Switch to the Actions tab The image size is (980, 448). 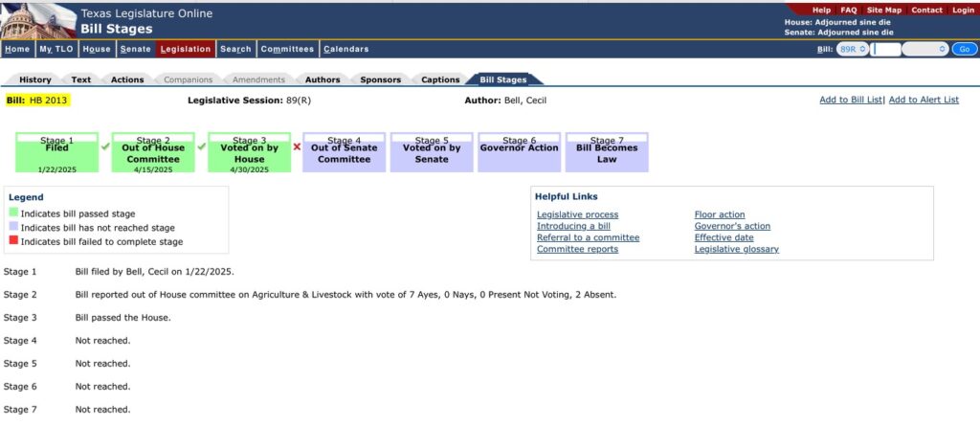[127, 79]
